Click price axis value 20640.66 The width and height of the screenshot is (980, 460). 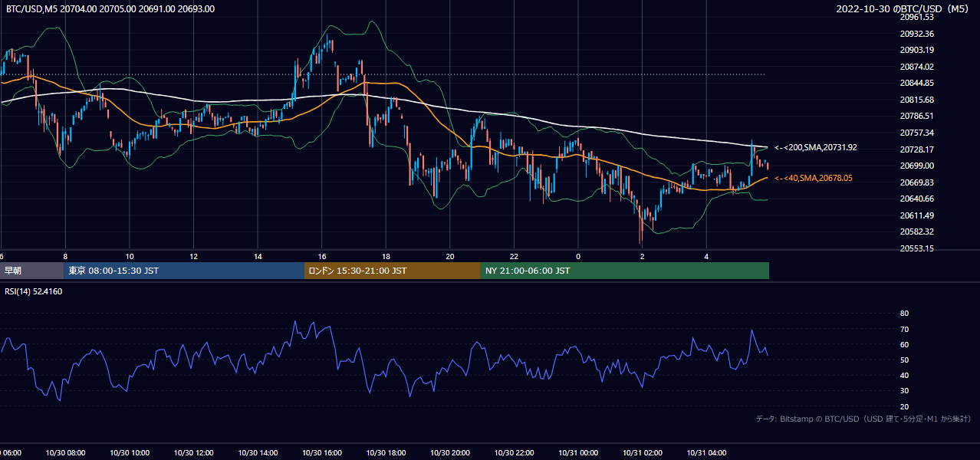[x=916, y=199]
